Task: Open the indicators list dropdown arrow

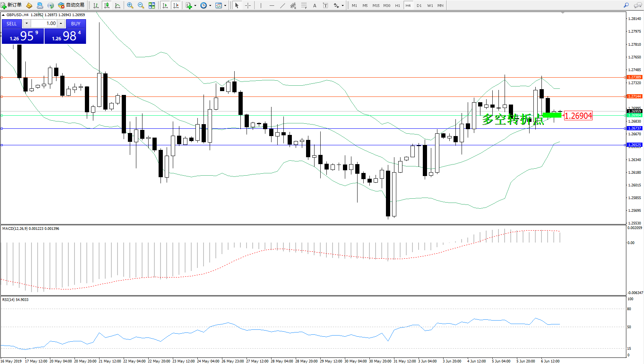Action: [195, 6]
